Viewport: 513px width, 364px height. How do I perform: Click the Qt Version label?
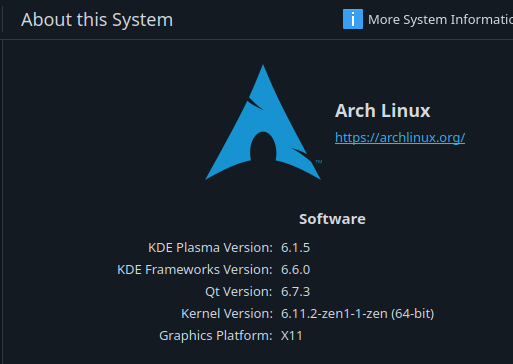[239, 292]
